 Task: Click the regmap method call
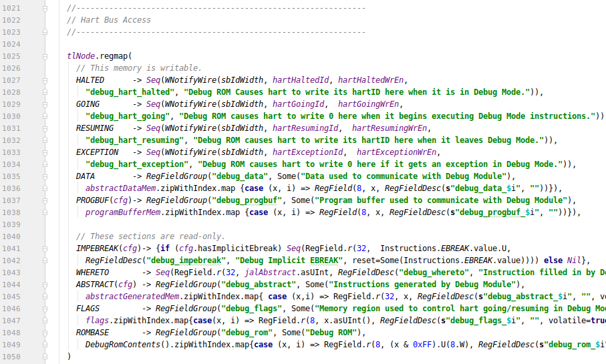point(114,56)
